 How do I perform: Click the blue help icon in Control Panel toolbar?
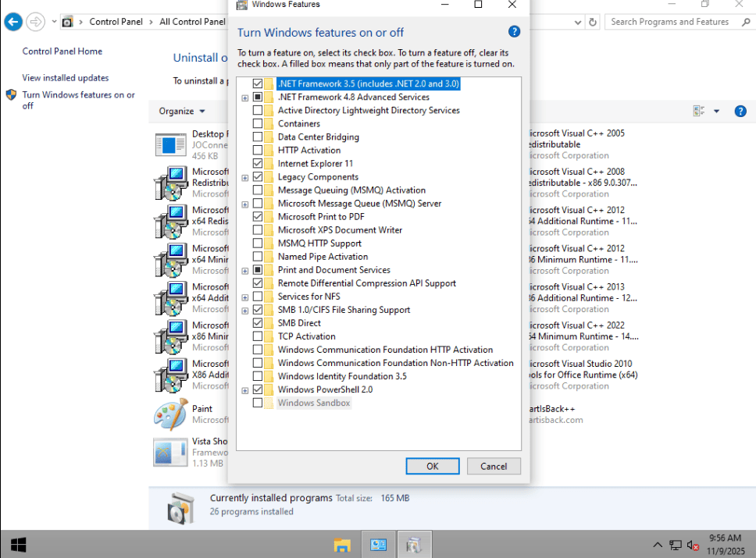740,112
